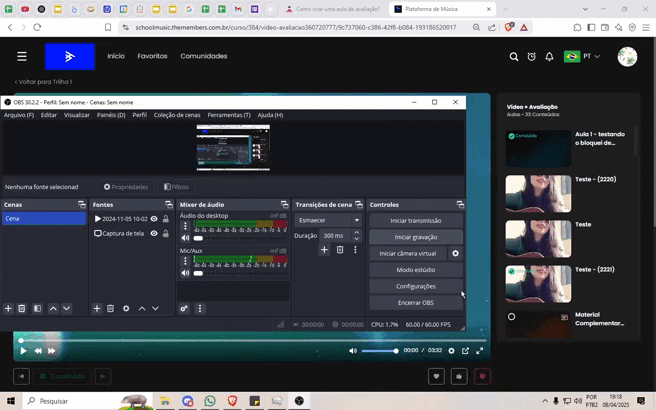Adjust the Áudio do desktop volume slider
Screen dimensions: 656x410
pyautogui.click(x=239, y=238)
